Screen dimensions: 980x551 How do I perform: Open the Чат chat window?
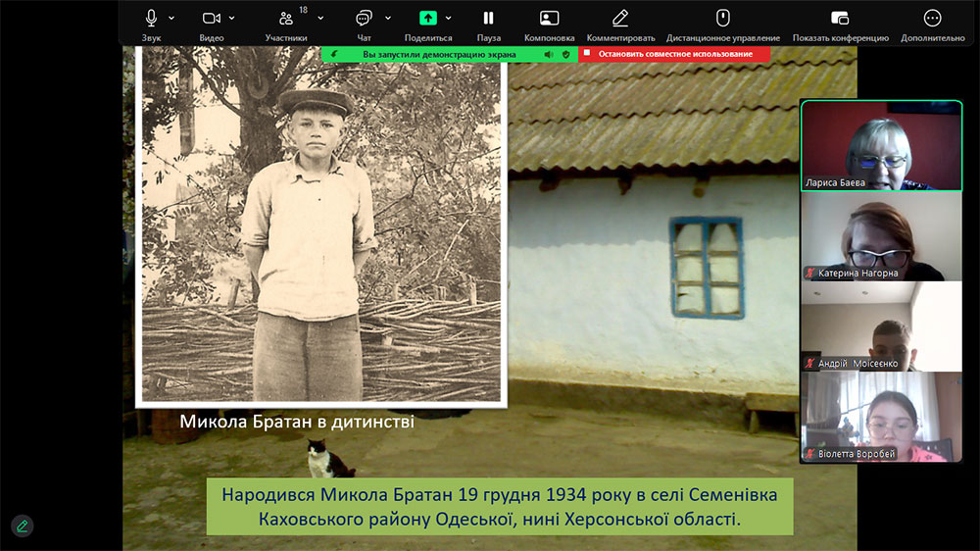364,19
